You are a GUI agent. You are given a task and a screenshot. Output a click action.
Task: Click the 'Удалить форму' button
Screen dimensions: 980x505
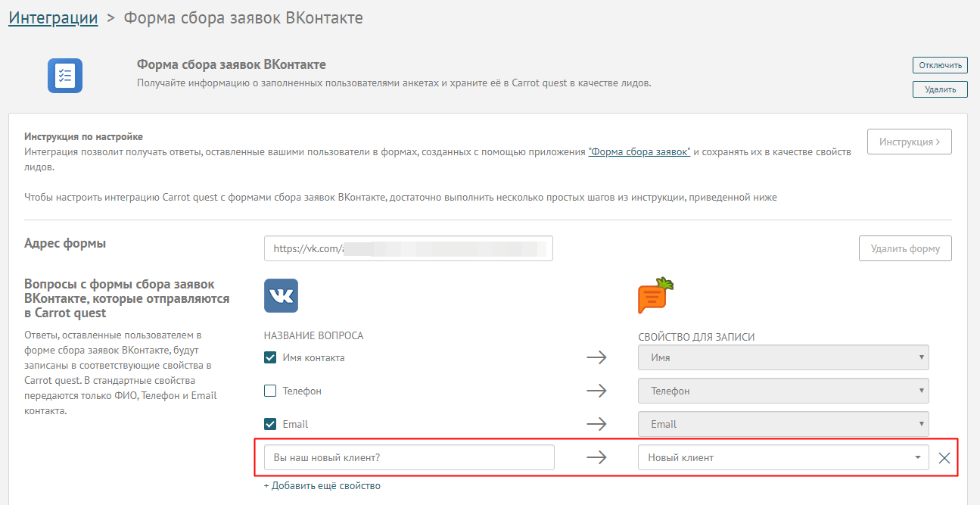[905, 248]
